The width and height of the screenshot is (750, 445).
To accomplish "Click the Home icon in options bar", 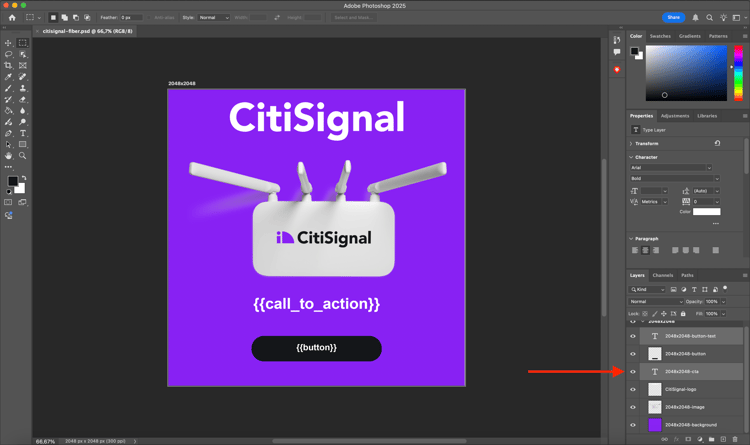I will click(x=12, y=17).
